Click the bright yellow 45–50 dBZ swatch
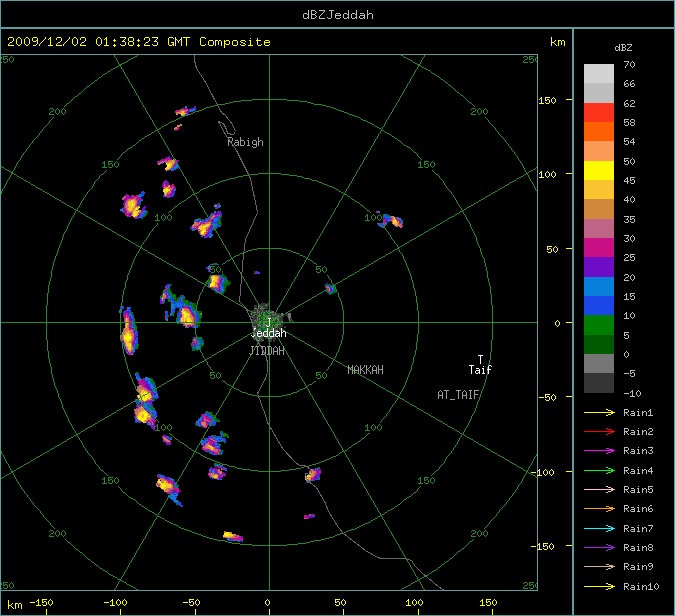 point(599,170)
